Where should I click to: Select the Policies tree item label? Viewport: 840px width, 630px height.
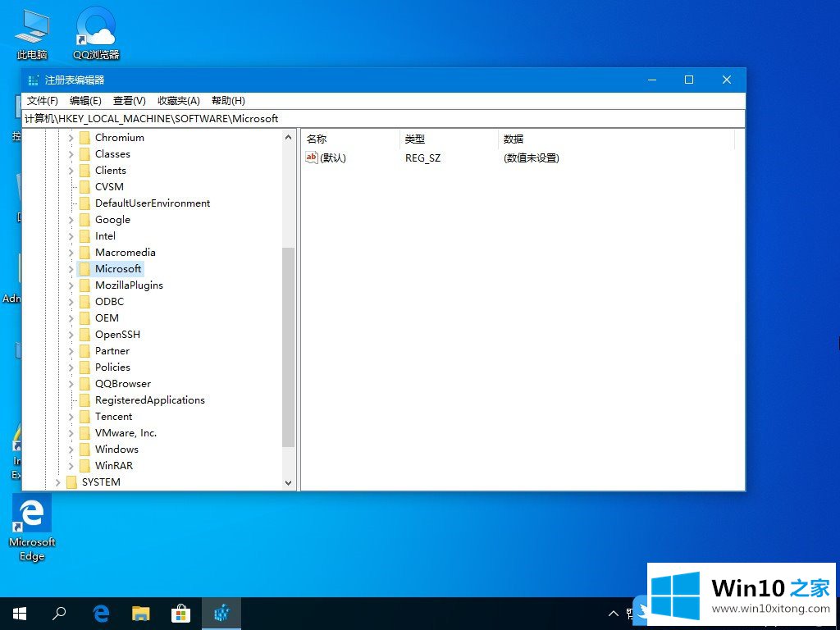pyautogui.click(x=112, y=367)
